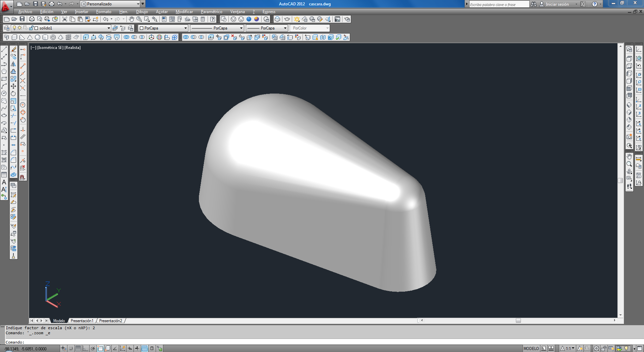Select the Box solid tool
The width and height of the screenshot is (644, 352).
tap(14, 37)
